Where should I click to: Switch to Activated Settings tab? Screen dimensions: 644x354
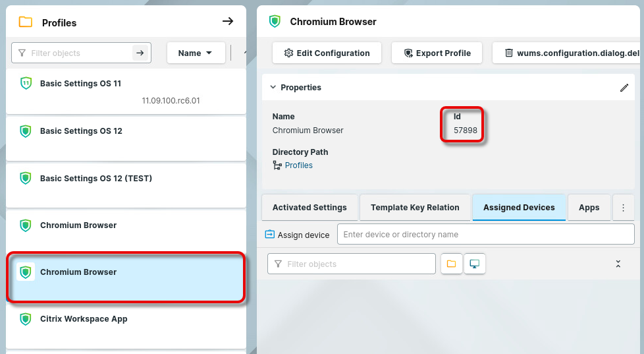(309, 207)
